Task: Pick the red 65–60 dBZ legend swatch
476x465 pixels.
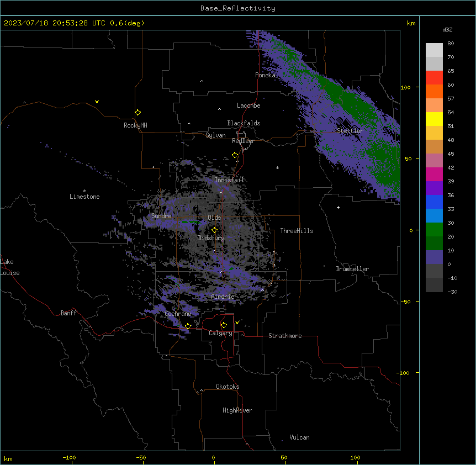Action: (434, 77)
